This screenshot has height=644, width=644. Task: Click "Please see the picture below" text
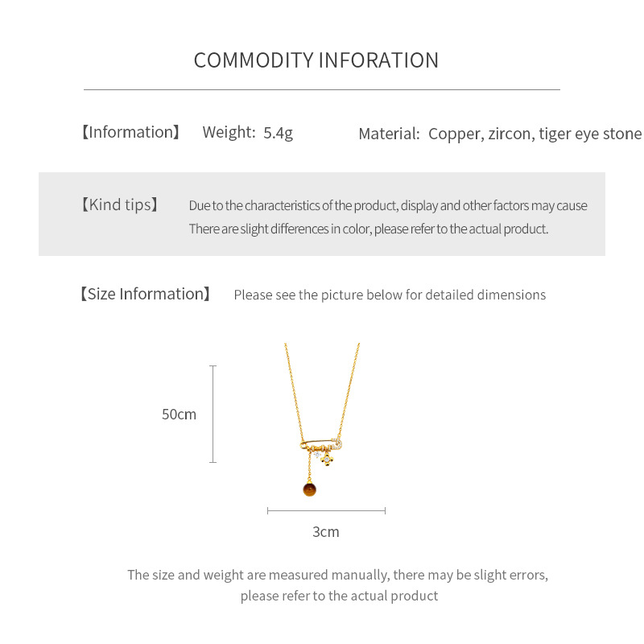[x=390, y=295]
